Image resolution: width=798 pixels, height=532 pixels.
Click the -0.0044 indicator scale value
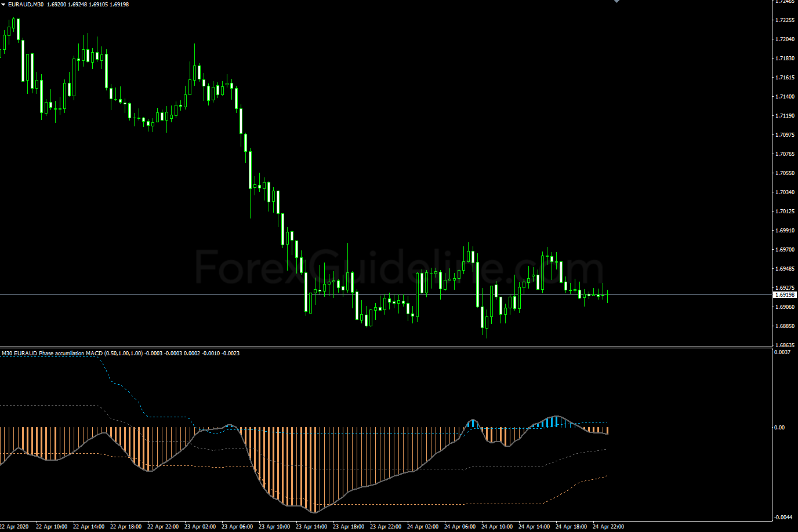(782, 517)
